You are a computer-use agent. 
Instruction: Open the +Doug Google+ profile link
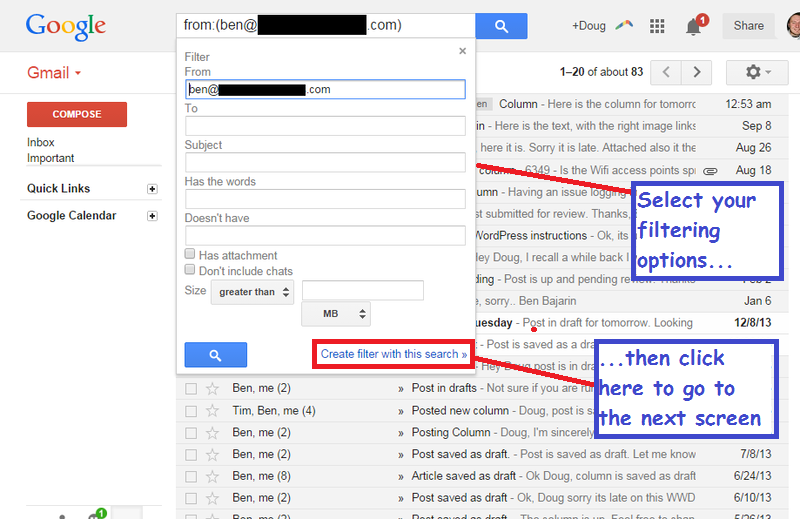(589, 26)
